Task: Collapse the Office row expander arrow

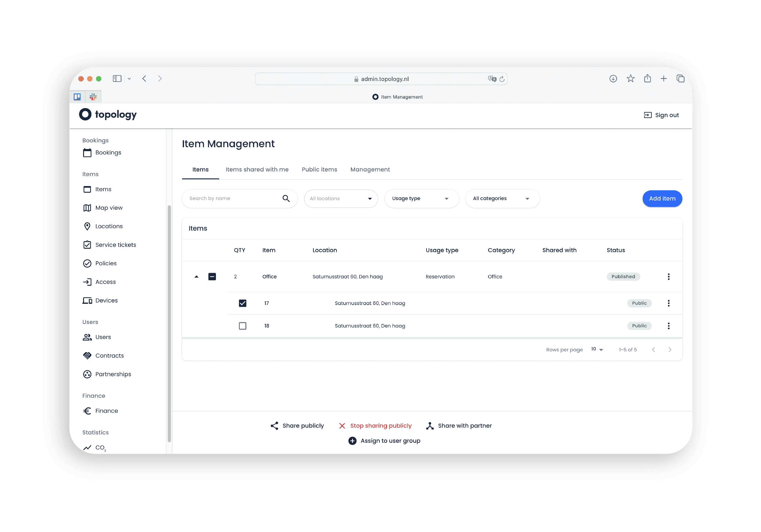Action: pos(196,276)
